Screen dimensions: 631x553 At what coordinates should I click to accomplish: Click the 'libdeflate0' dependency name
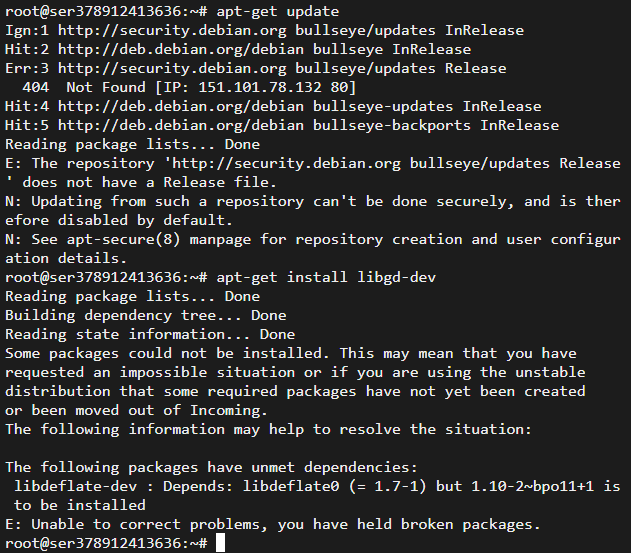[291, 486]
